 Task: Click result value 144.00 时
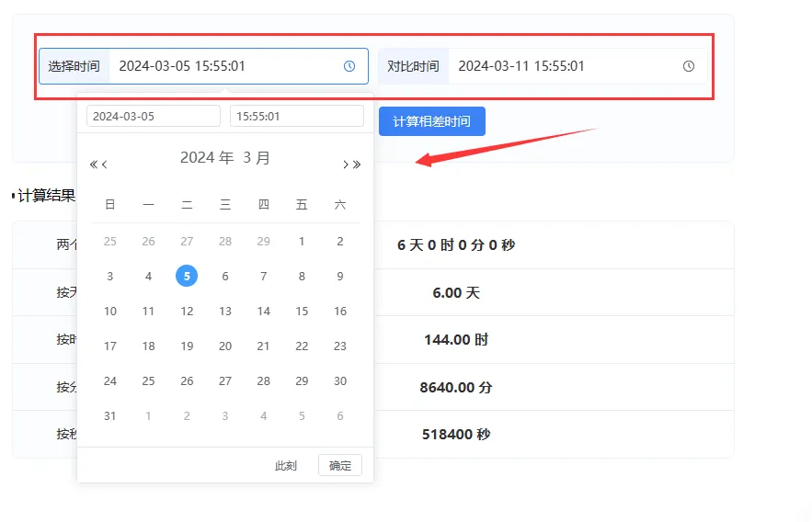(456, 340)
